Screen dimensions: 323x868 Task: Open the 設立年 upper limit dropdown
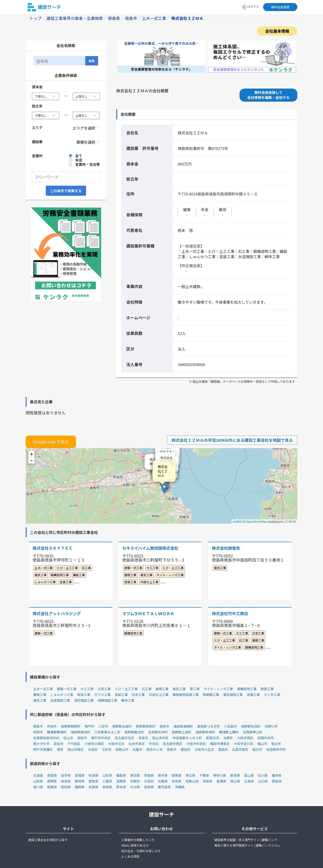[x=86, y=115]
